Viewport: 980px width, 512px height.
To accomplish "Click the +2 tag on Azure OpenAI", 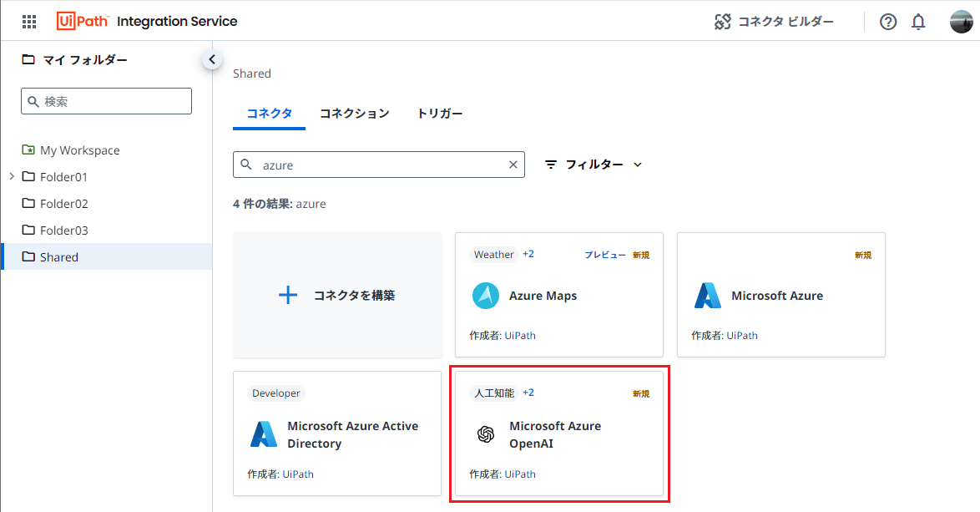I will [528, 393].
